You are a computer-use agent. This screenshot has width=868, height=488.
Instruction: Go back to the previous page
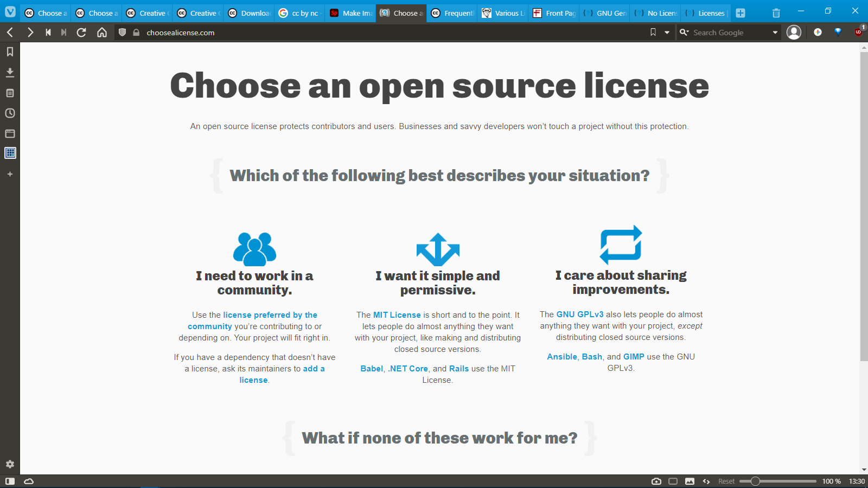tap(10, 33)
